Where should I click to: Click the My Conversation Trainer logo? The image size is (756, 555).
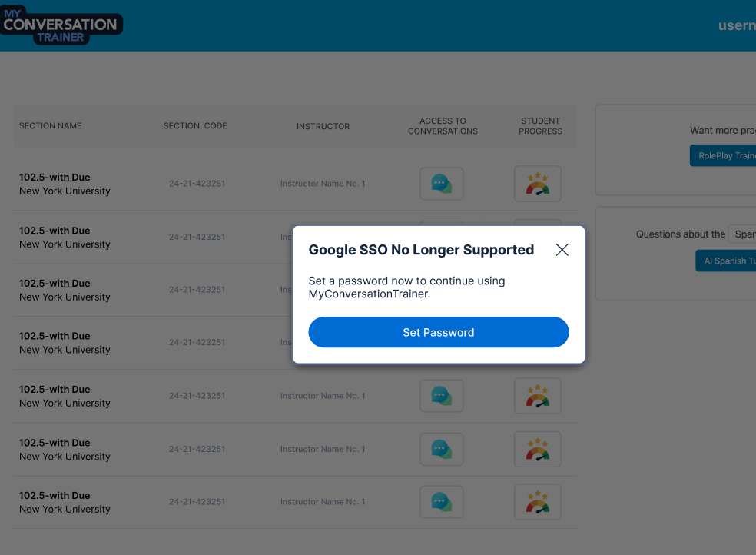pyautogui.click(x=61, y=25)
